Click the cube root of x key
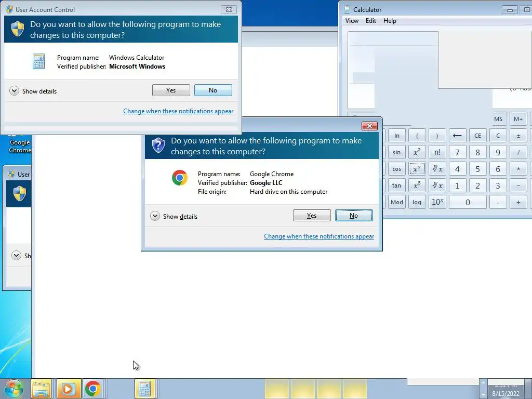 [437, 185]
